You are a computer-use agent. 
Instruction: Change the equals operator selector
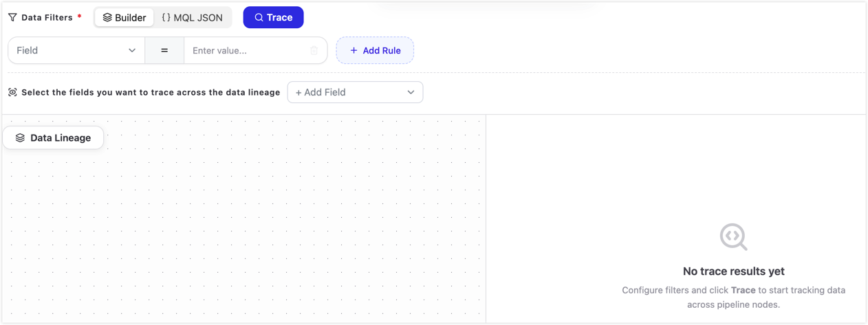(164, 50)
